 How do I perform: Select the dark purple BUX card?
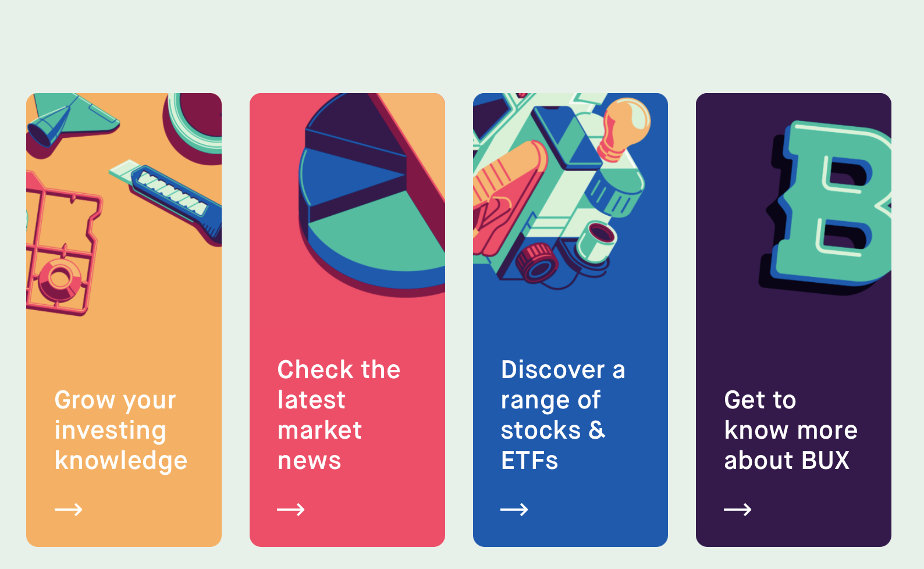point(794,320)
